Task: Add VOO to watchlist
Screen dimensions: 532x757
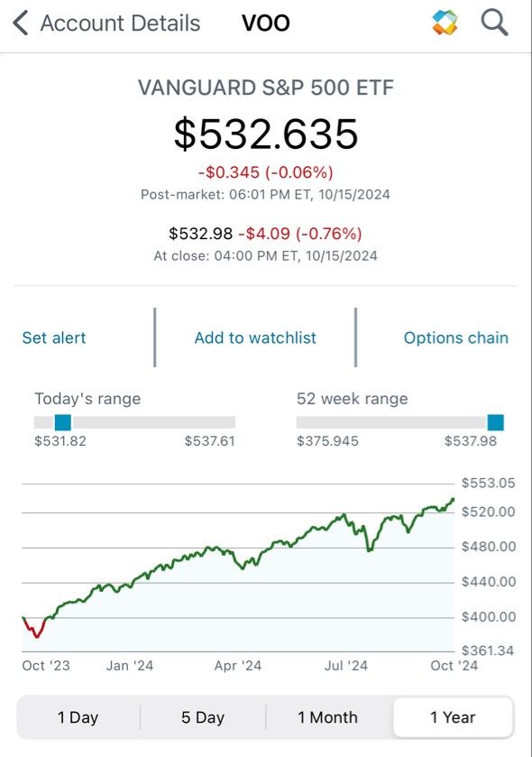Action: coord(255,337)
